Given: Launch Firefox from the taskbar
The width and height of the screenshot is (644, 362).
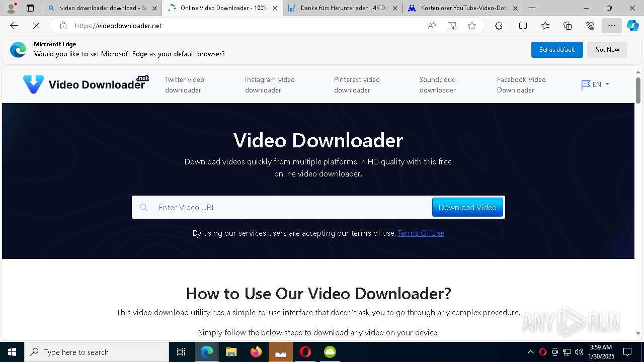Looking at the screenshot, I should point(256,352).
